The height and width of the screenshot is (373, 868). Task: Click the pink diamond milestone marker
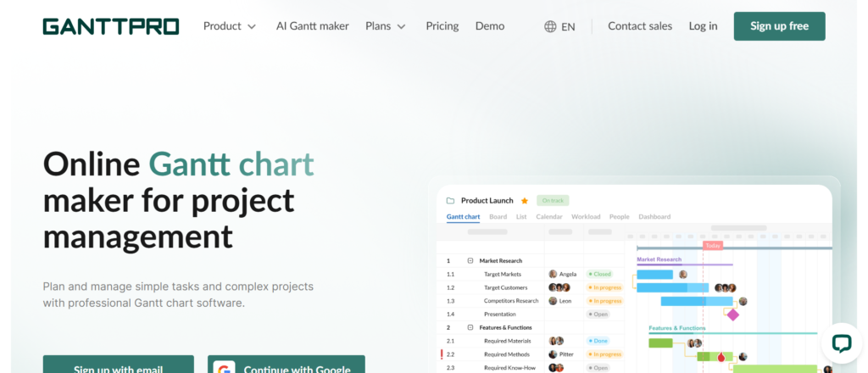tap(732, 315)
